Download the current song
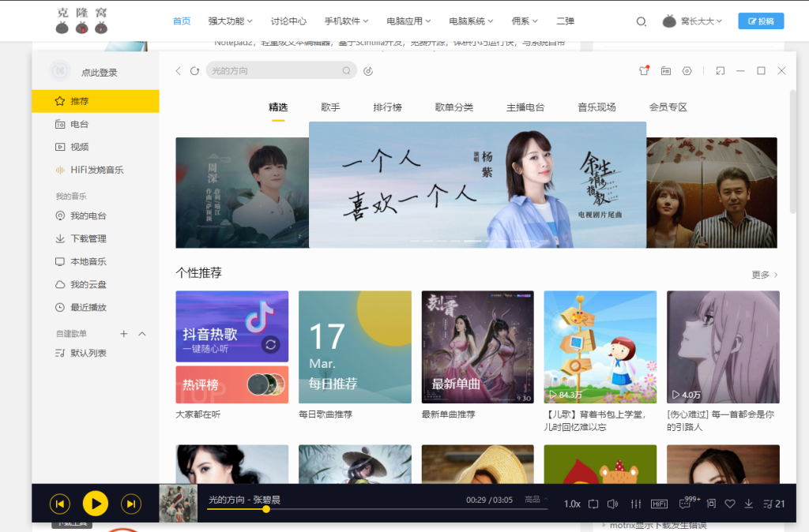Screen dimensions: 809x532 tap(749, 504)
